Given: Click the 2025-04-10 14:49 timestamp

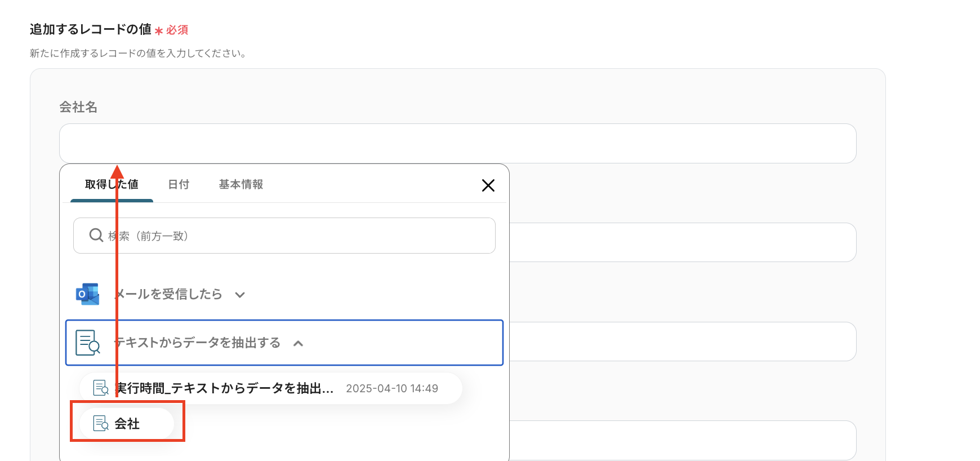Looking at the screenshot, I should click(x=392, y=388).
